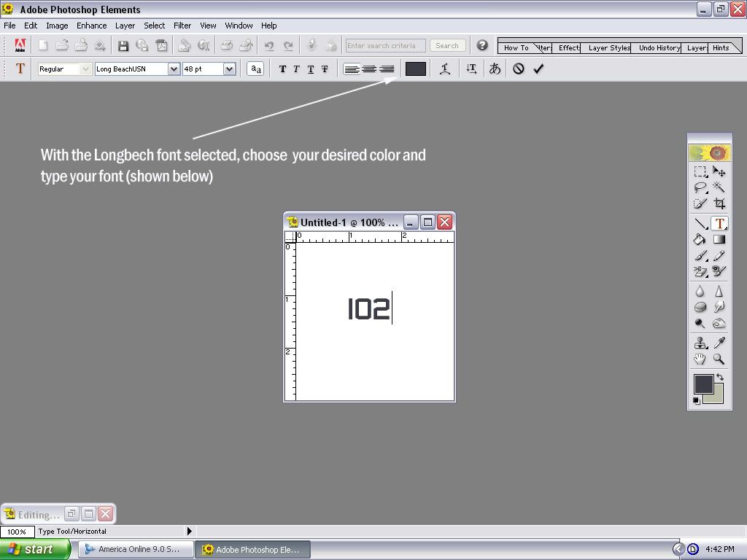Select the Clone Stamp tool
The height and width of the screenshot is (560, 747).
700,343
